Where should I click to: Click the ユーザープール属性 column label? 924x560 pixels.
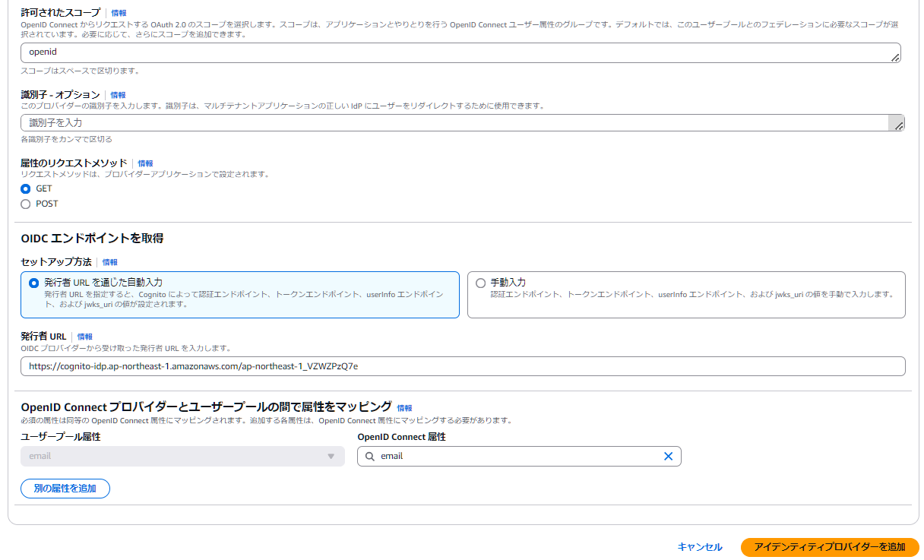61,437
